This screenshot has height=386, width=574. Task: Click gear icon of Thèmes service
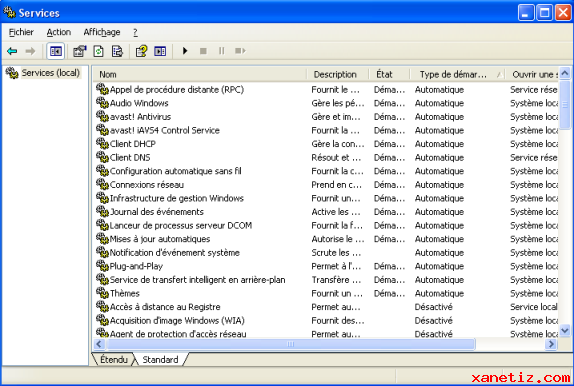[102, 293]
